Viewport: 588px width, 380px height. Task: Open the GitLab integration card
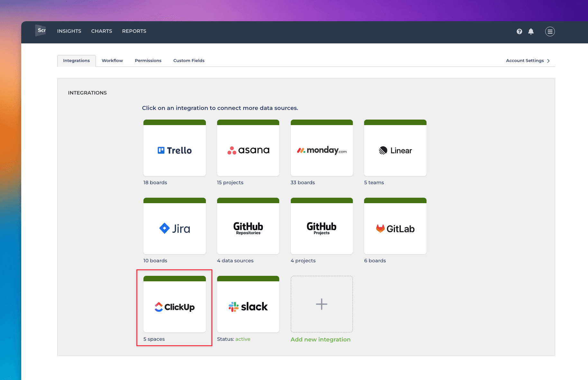[395, 226]
